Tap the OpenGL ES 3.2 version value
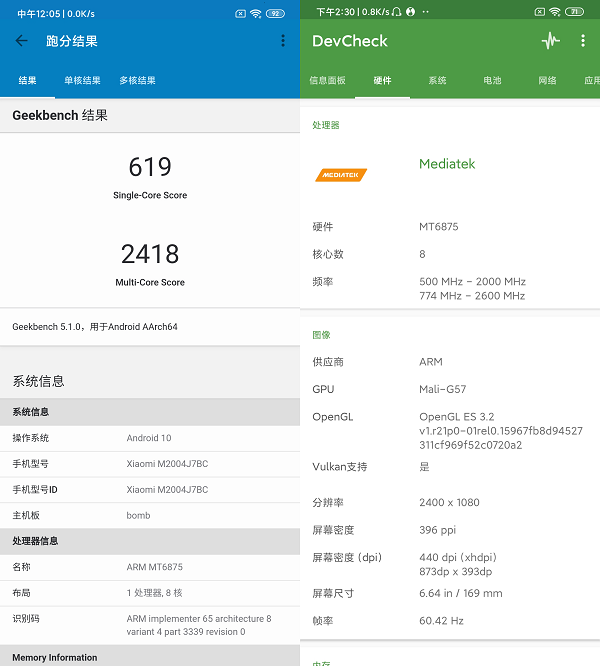 click(501, 431)
